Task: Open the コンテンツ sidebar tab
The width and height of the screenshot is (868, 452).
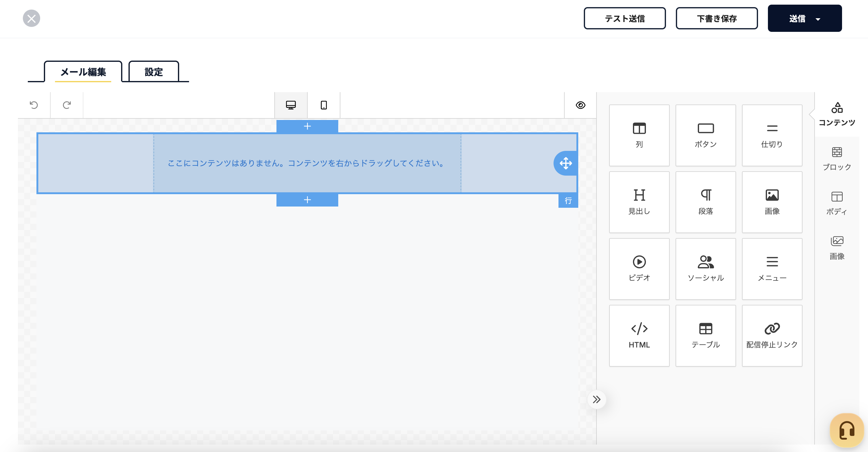Action: [x=837, y=114]
